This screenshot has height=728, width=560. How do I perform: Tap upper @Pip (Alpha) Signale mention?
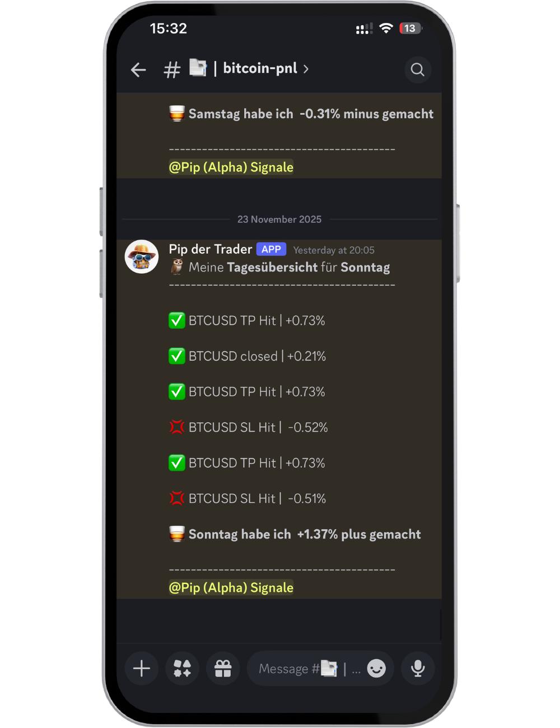pos(231,167)
